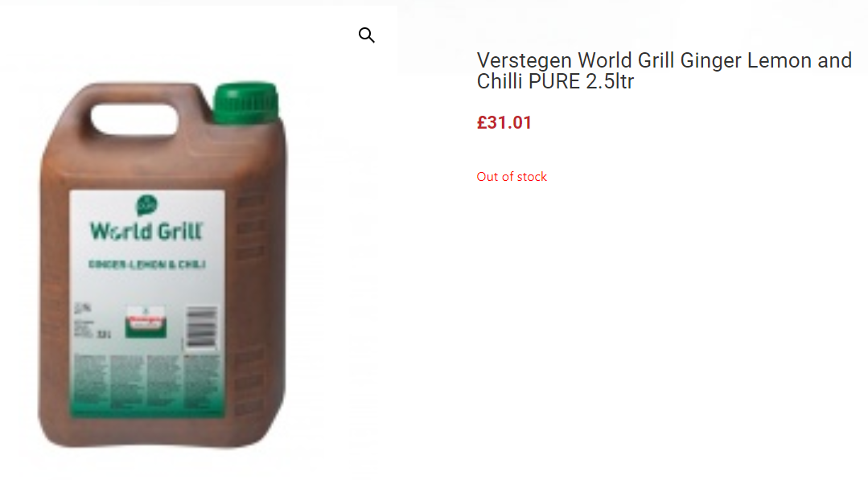
Task: Click the ingredients fine print on label
Action: click(146, 380)
